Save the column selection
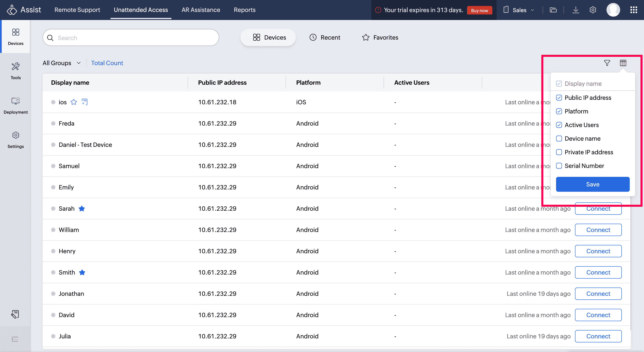Viewport: 644px width, 352px height. pyautogui.click(x=592, y=184)
